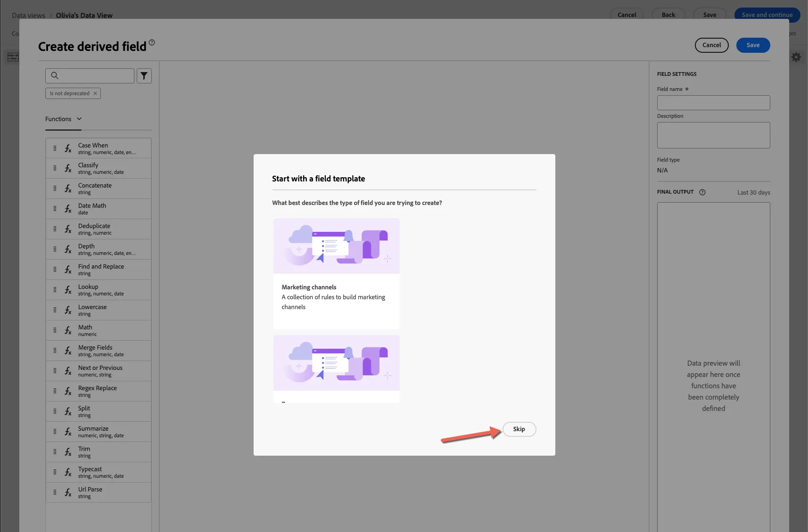Click the Back button in background page
The width and height of the screenshot is (808, 532).
(668, 15)
